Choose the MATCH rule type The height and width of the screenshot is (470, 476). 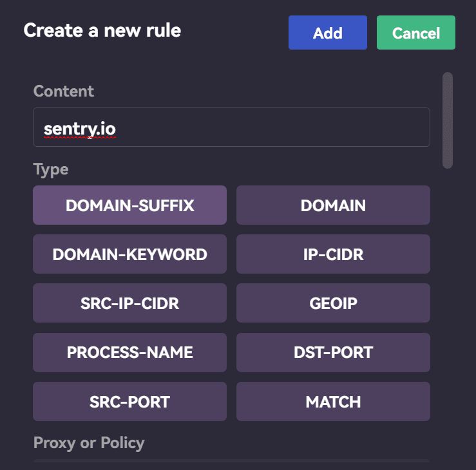pyautogui.click(x=333, y=401)
